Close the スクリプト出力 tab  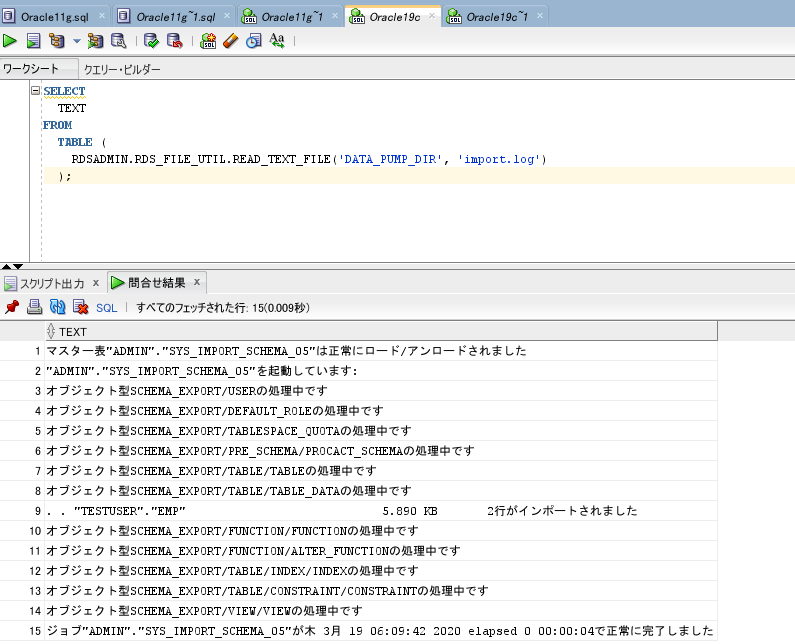coord(96,283)
